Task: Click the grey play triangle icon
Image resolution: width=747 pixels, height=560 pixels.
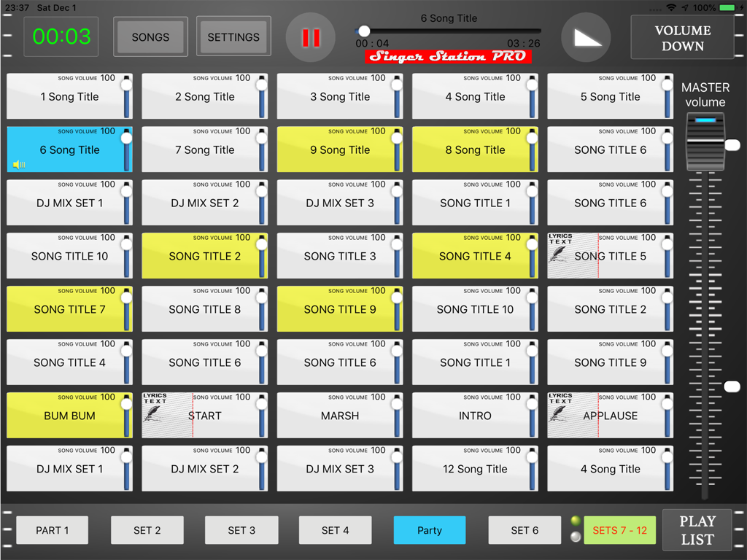Action: 587,36
